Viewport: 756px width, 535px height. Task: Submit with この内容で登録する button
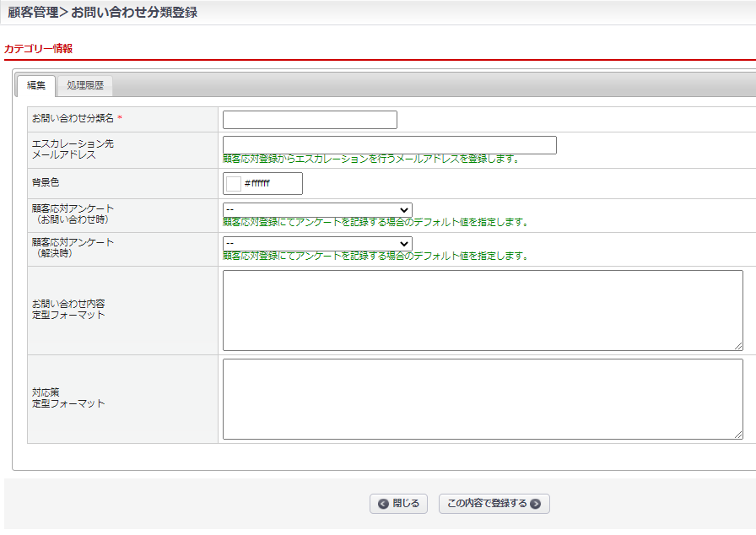(x=494, y=504)
